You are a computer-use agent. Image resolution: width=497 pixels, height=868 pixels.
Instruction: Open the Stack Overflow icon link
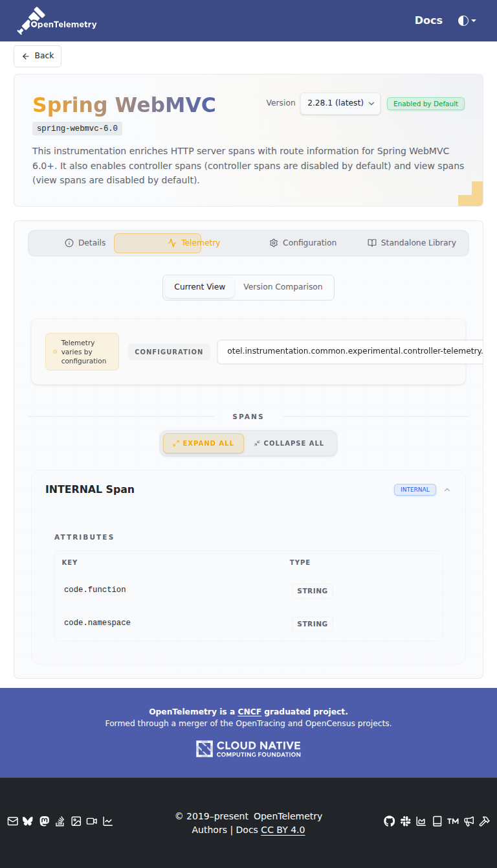click(60, 821)
